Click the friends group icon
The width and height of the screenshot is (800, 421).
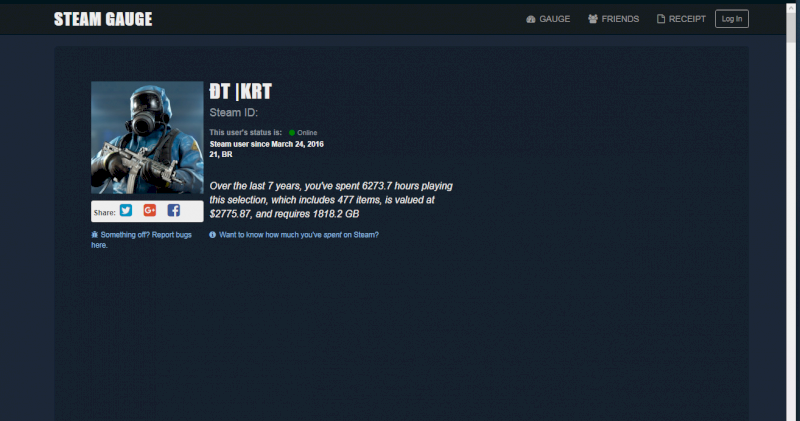pos(592,19)
